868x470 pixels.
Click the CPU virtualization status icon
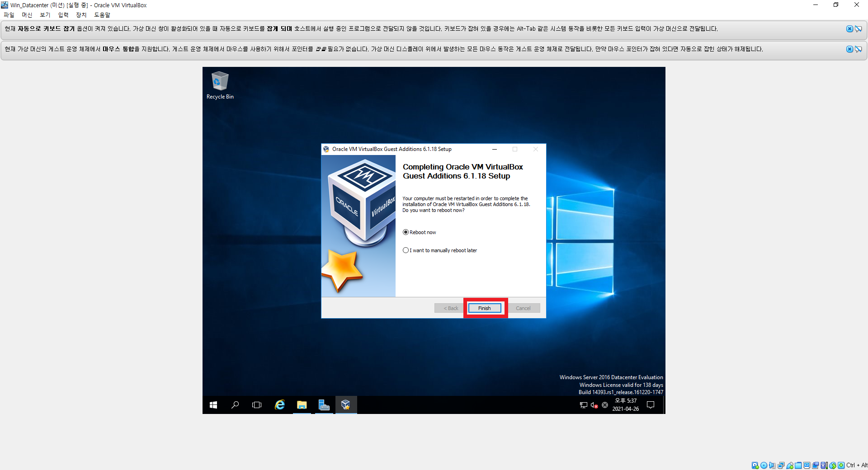[824, 465]
